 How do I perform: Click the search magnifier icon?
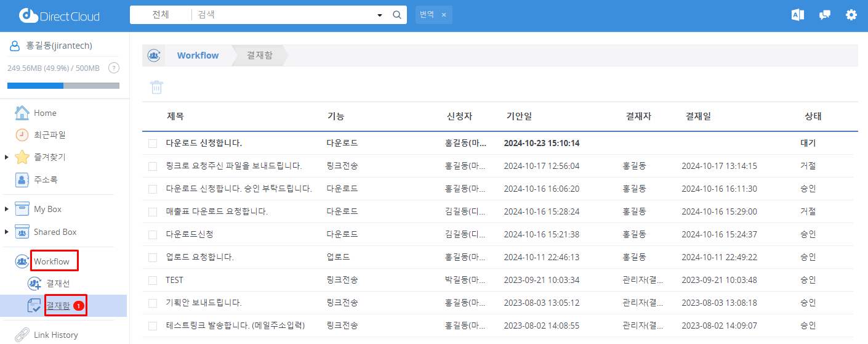[397, 15]
